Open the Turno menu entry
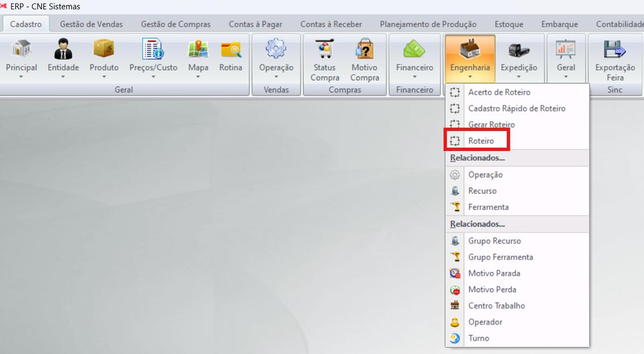This screenshot has width=644, height=354. 478,338
